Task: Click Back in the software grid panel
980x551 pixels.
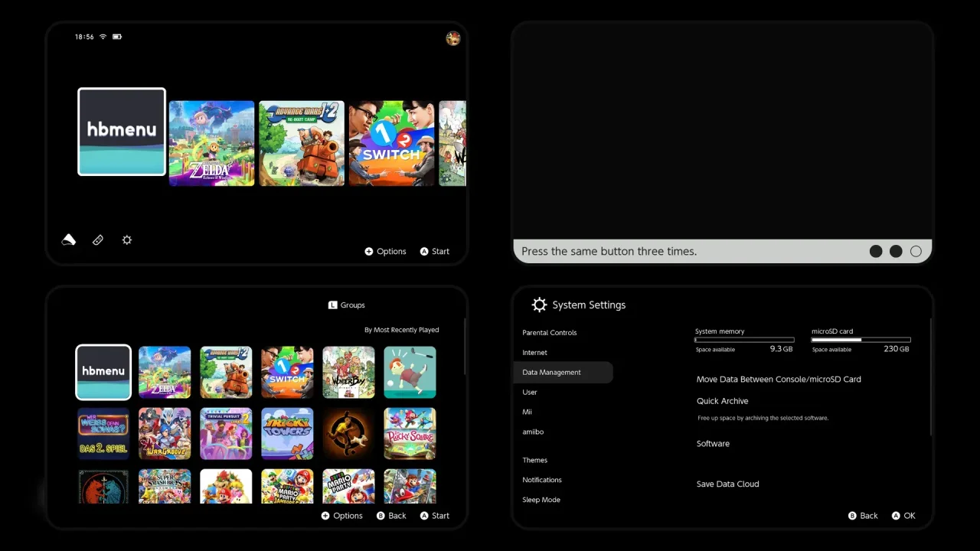Action: tap(391, 516)
